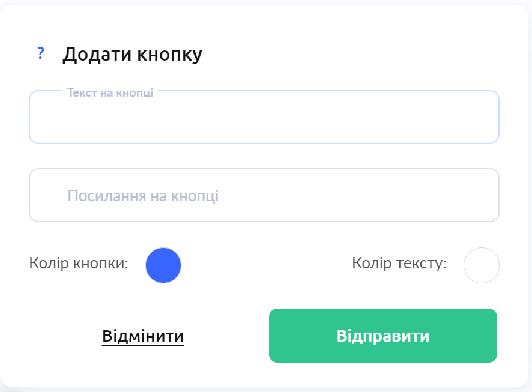Submit the add button form
The height and width of the screenshot is (392, 532).
[383, 336]
